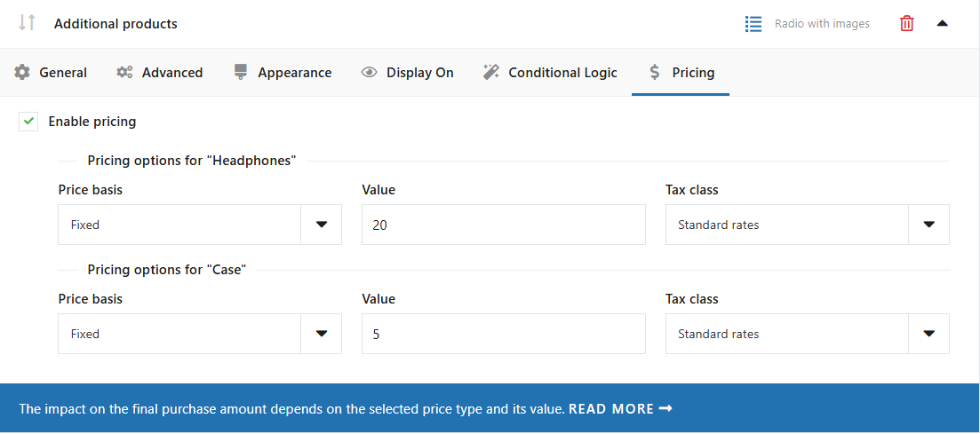Click Case Value field containing 5
The height and width of the screenshot is (434, 980).
(x=503, y=334)
